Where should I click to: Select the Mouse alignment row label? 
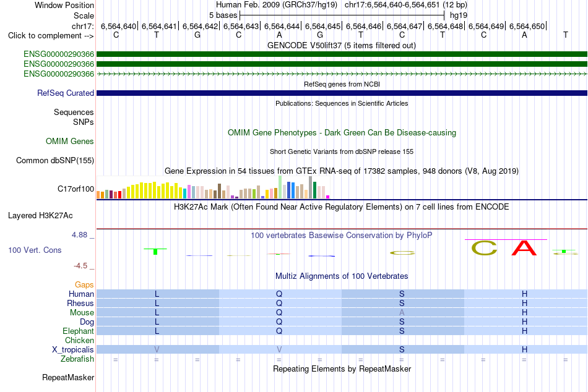click(82, 313)
